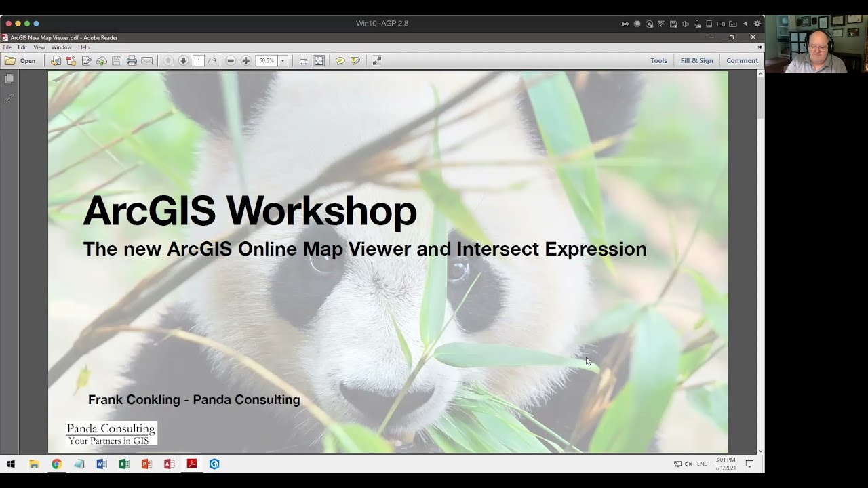Click the VM microphone icon
Image resolution: width=868 pixels, height=488 pixels.
click(697, 24)
